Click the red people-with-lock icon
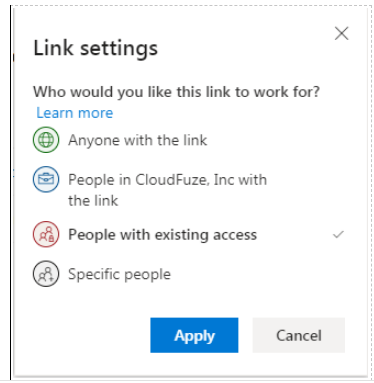The height and width of the screenshot is (383, 374). (46, 234)
